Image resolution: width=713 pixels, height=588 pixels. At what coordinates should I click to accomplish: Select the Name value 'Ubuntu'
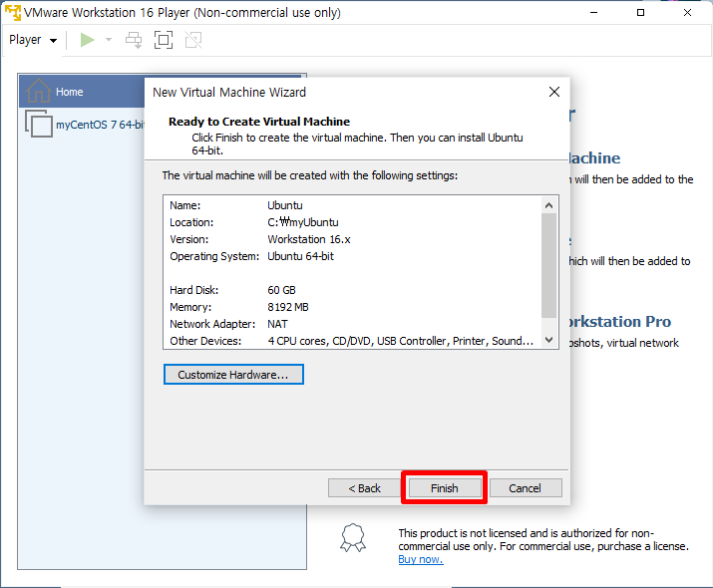click(284, 205)
